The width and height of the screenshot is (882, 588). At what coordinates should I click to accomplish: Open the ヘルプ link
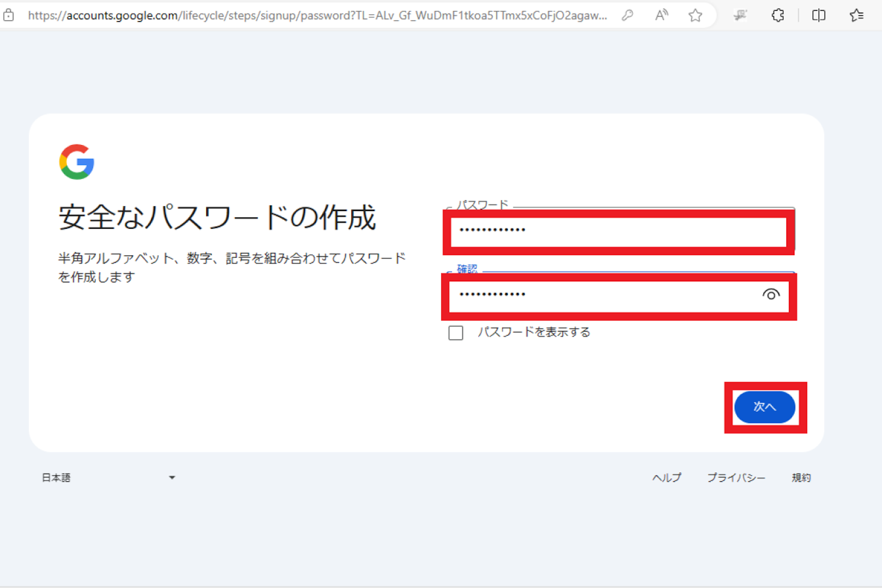pyautogui.click(x=667, y=477)
